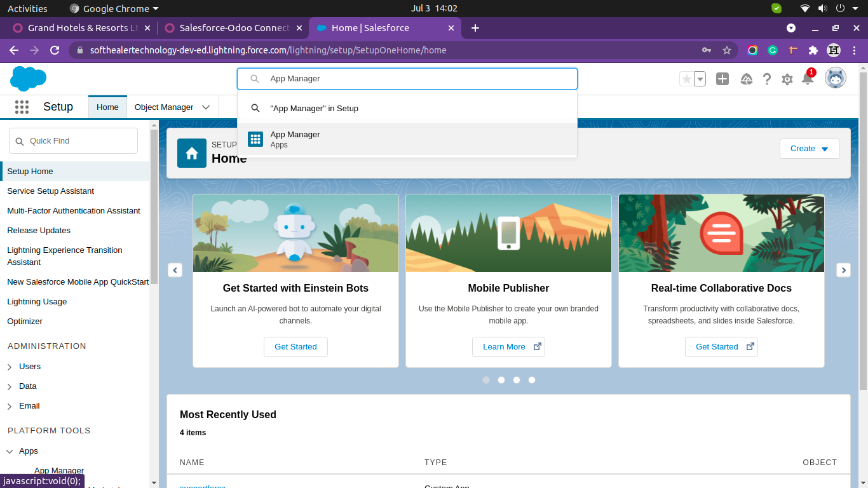Switch to the Home setup tab

coord(107,107)
